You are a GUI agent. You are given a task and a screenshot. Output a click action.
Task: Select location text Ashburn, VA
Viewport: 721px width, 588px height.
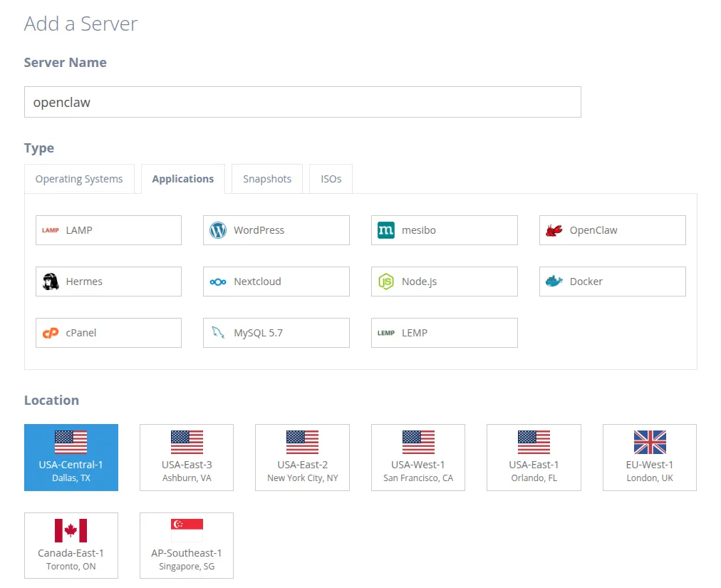pyautogui.click(x=187, y=478)
